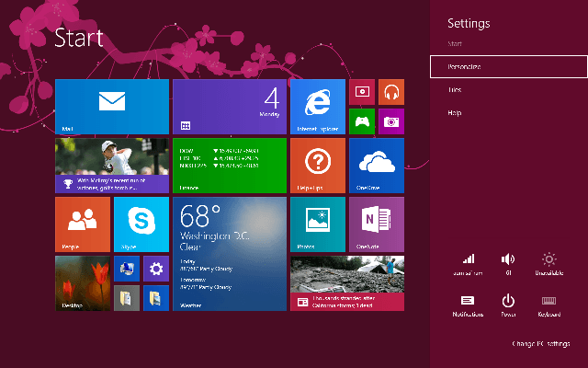Open the Sports tile with the golfer photo

(x=112, y=166)
